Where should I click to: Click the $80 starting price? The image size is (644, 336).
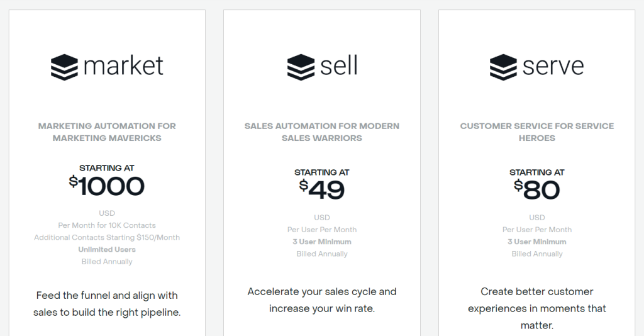tap(537, 190)
